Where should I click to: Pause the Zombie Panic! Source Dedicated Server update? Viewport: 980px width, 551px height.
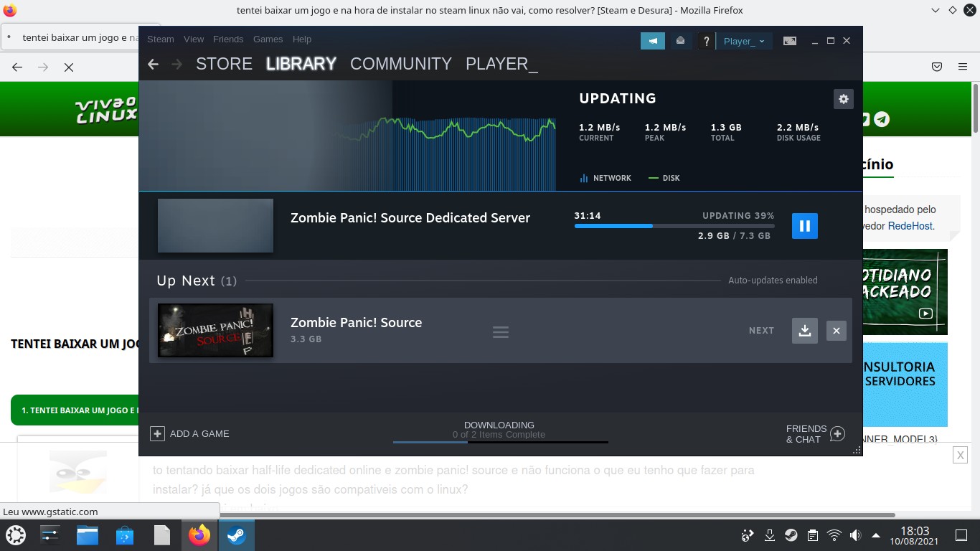coord(805,226)
